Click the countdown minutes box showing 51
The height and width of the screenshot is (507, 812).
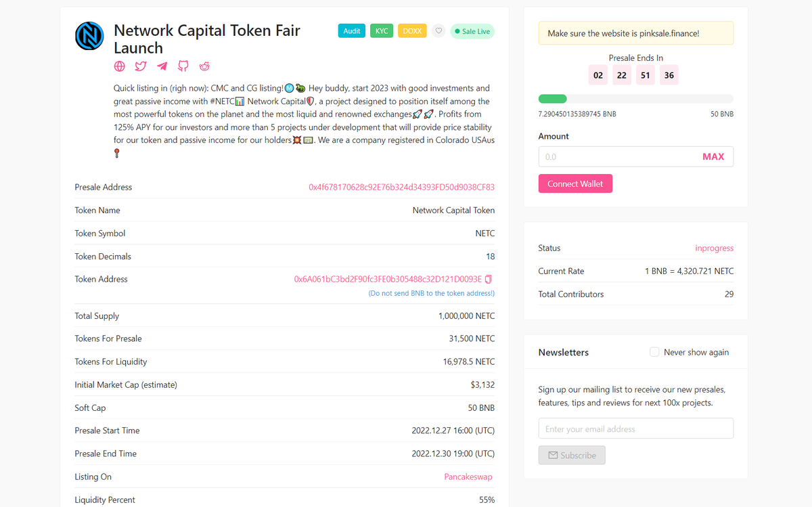click(x=646, y=75)
